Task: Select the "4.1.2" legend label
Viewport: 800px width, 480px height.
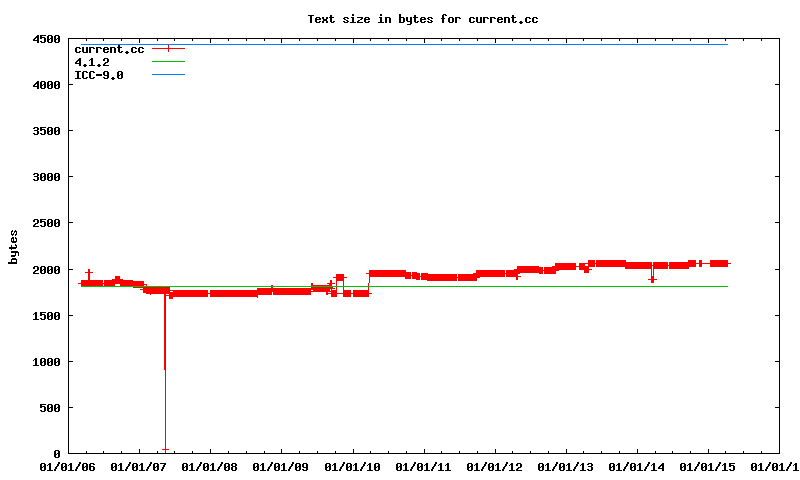Action: pos(92,62)
